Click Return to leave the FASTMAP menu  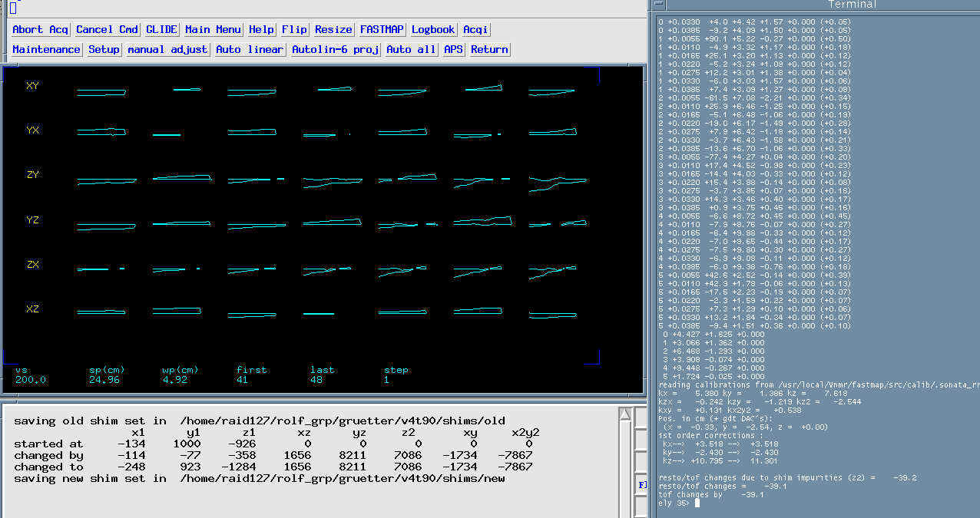[x=489, y=49]
